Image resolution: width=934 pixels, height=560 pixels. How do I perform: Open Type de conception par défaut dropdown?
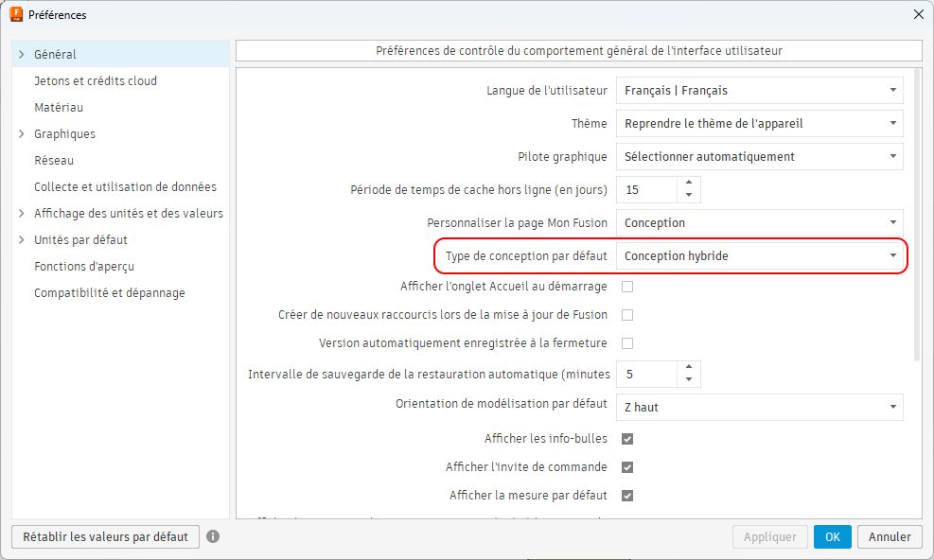759,256
